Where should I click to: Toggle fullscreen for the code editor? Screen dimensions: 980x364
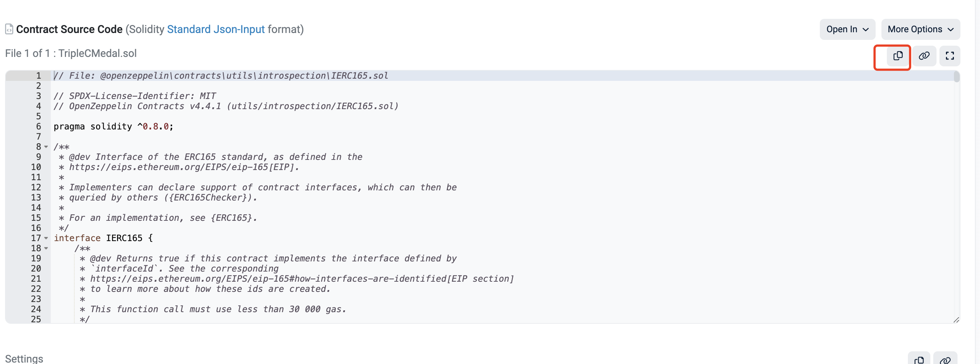tap(950, 56)
